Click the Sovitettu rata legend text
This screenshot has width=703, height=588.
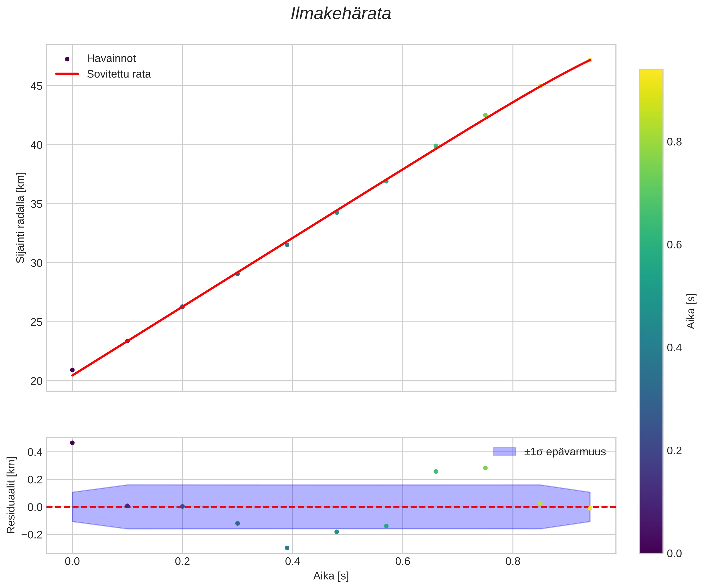[x=119, y=74]
